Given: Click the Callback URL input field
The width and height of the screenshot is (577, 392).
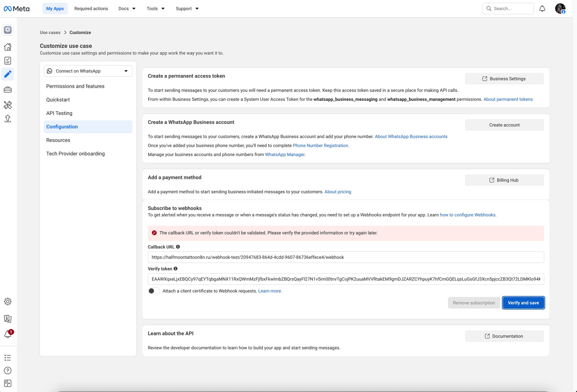Looking at the screenshot, I should coord(346,257).
